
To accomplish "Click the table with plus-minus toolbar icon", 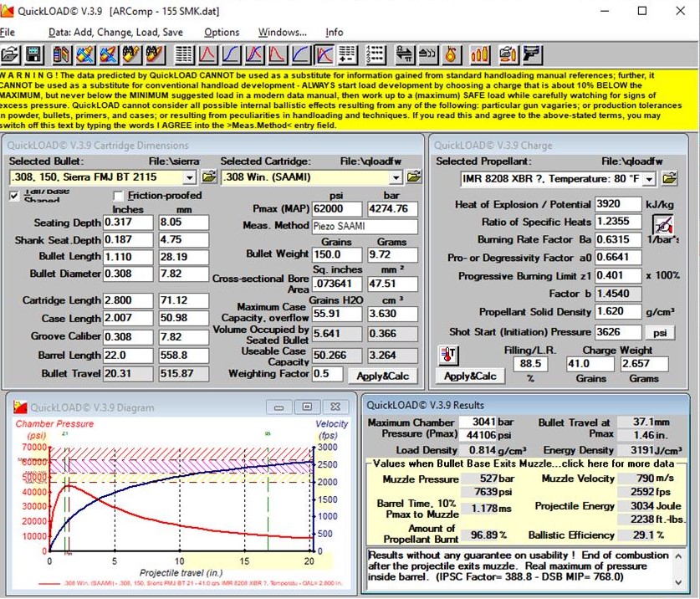I will (x=347, y=54).
